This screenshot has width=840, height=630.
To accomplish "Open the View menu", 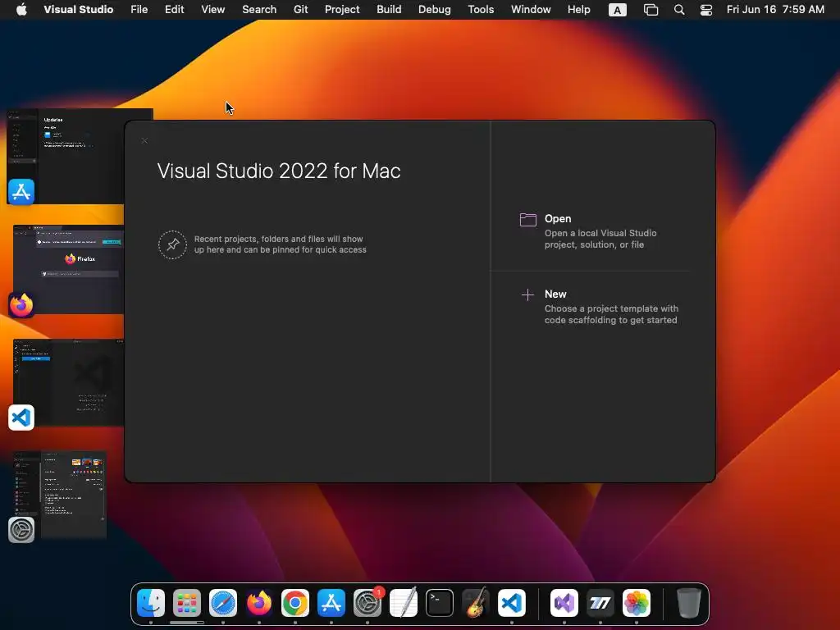I will point(212,9).
